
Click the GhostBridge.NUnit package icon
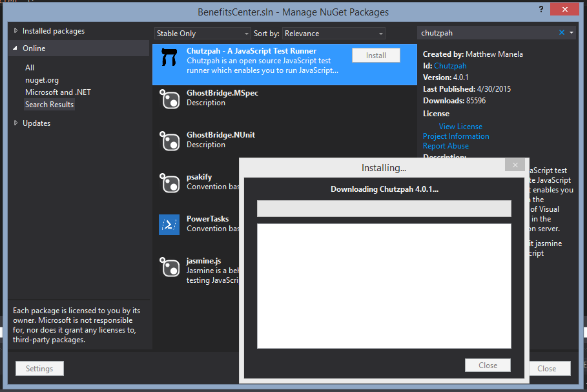click(x=170, y=141)
